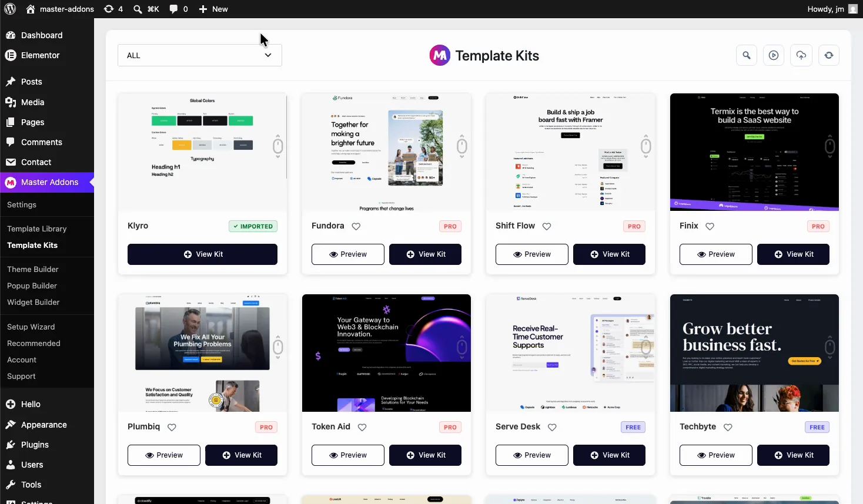The height and width of the screenshot is (504, 863).
Task: Click the search icon in Template Kits header
Action: (x=747, y=55)
